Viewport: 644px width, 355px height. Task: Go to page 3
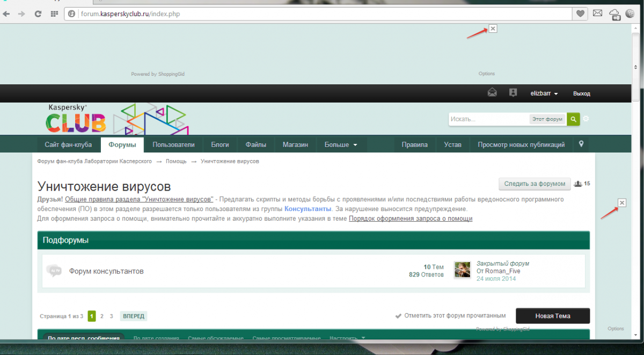tap(111, 316)
